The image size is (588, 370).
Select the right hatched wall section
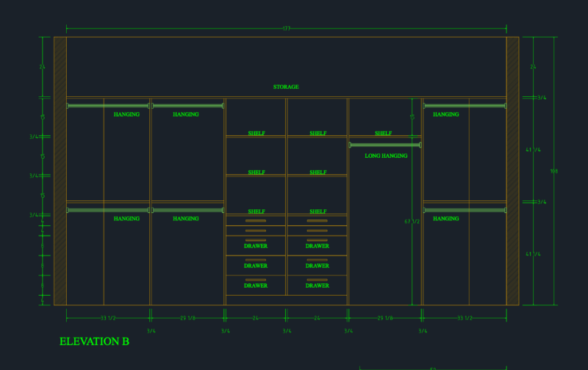[512, 171]
